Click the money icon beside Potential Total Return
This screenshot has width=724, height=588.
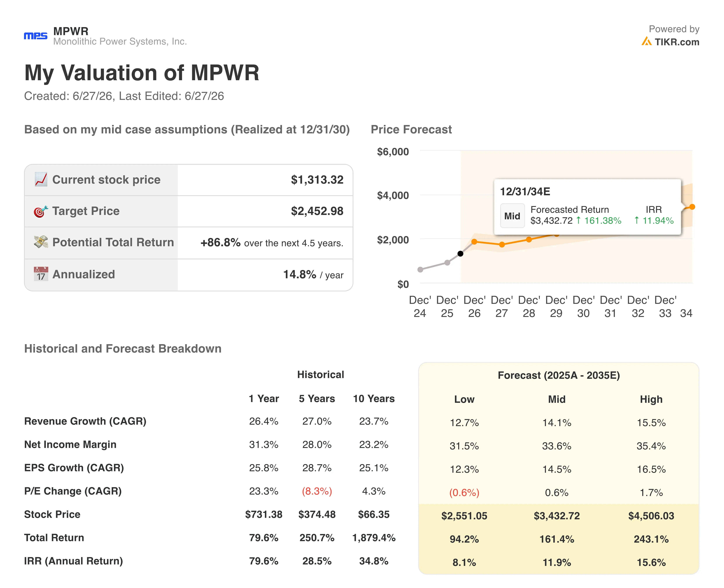pos(41,242)
